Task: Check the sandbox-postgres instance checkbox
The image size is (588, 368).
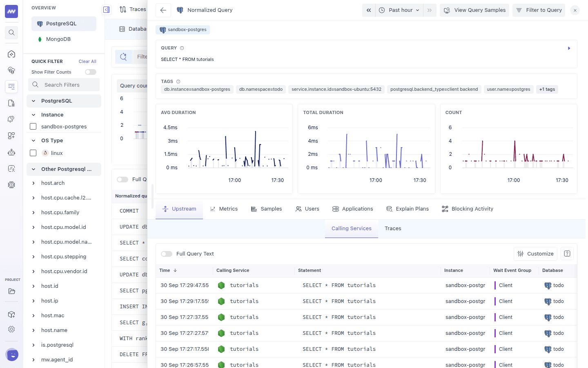Action: pos(33,127)
